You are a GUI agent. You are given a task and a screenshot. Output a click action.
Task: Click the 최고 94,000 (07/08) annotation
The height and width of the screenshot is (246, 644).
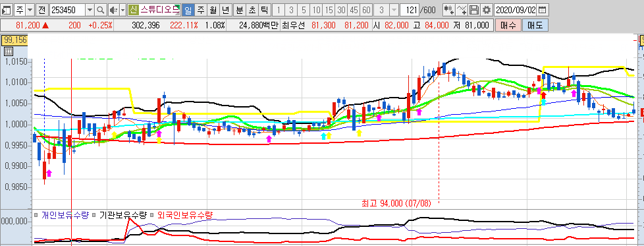pos(396,203)
